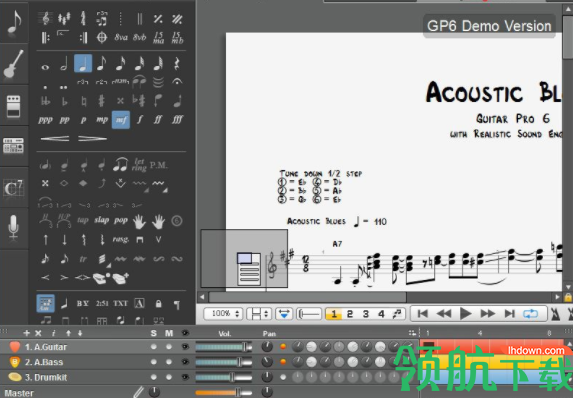Screen dimensions: 573x398
Task: Switch to voice 4
Action: (x=381, y=314)
